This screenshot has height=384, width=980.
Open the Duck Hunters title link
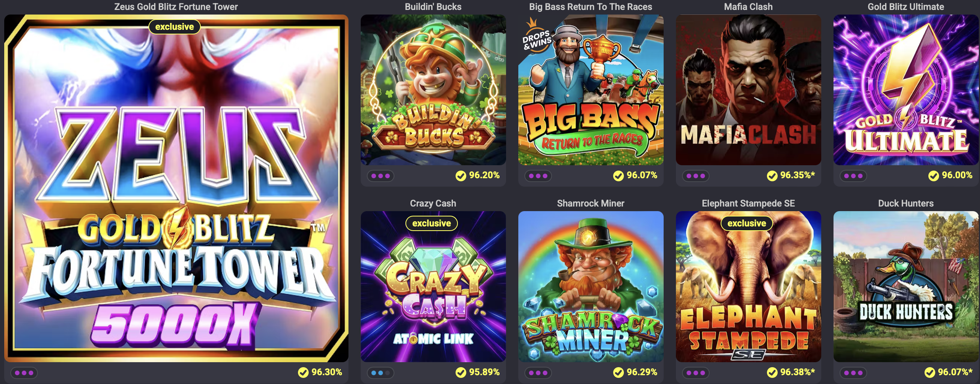[x=906, y=203]
